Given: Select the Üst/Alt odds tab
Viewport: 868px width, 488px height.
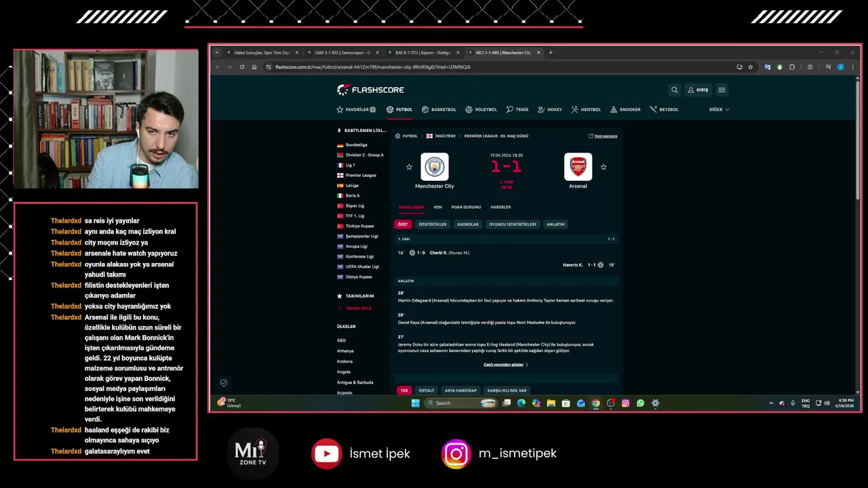Looking at the screenshot, I should pyautogui.click(x=426, y=390).
